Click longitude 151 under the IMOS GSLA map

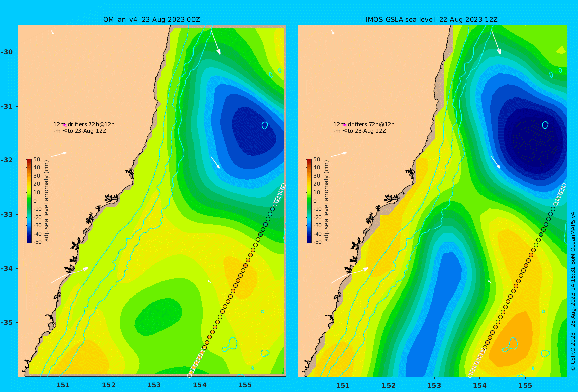[343, 385]
